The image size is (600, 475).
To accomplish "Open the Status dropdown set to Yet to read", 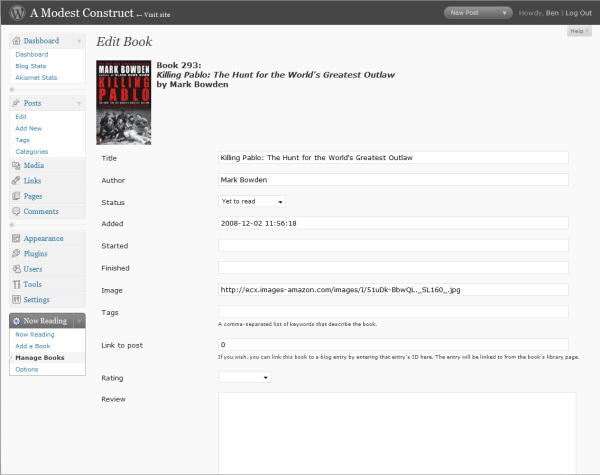I will 252,201.
